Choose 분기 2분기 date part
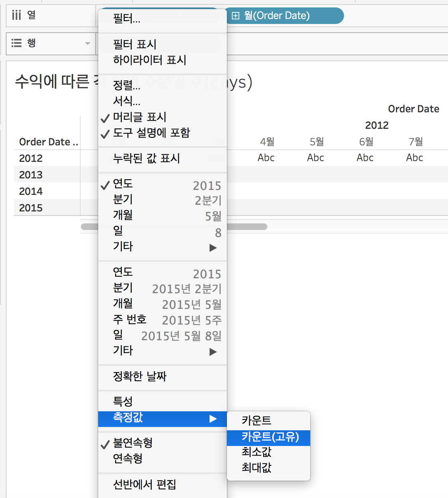The image size is (448, 498). click(x=163, y=199)
